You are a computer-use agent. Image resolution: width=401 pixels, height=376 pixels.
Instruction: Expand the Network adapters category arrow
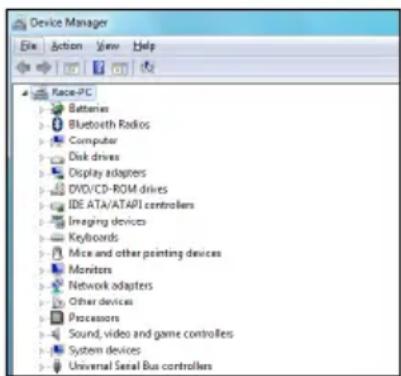coord(41,286)
